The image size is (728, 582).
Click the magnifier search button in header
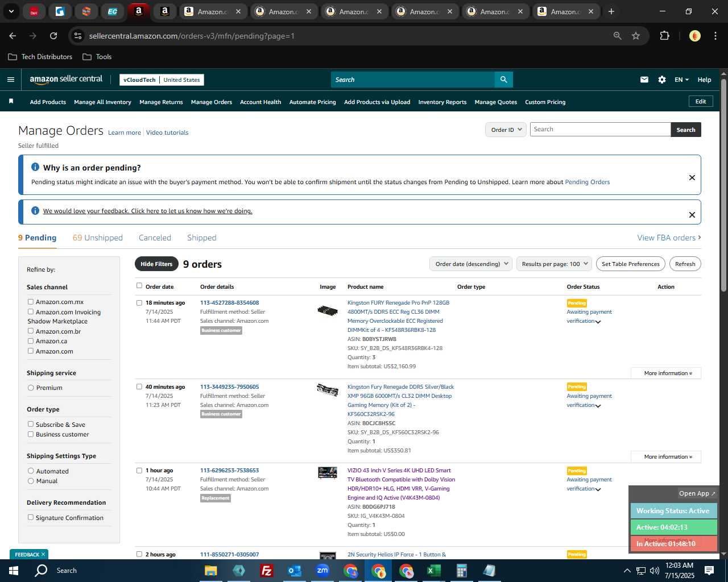(x=503, y=80)
